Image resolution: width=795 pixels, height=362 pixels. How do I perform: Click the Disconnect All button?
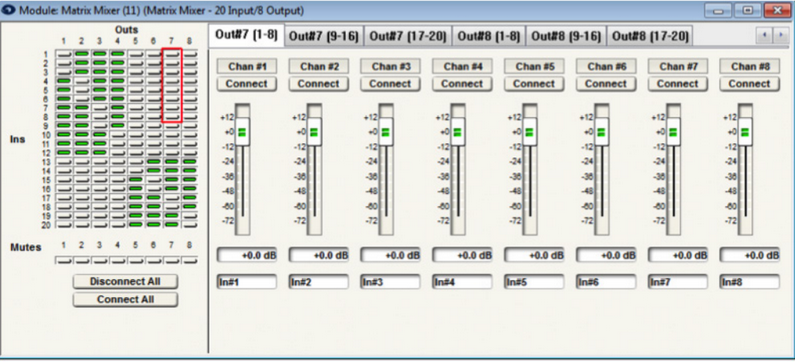point(125,281)
